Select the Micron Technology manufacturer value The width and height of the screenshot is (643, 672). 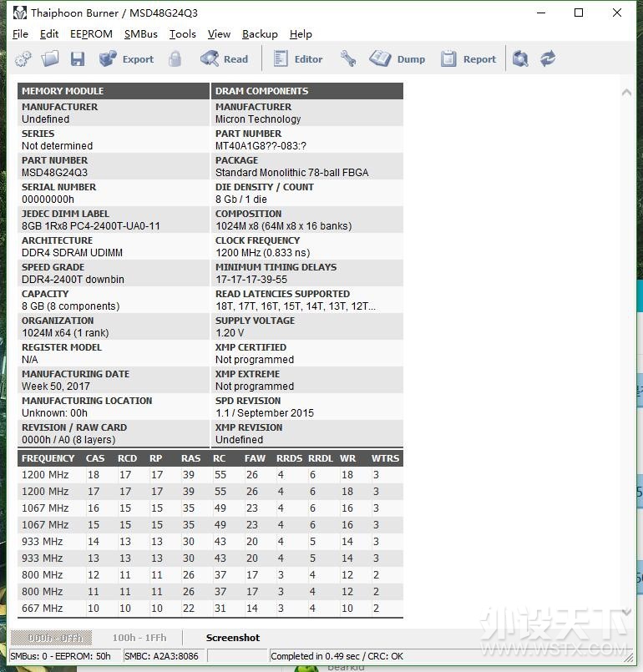click(258, 119)
